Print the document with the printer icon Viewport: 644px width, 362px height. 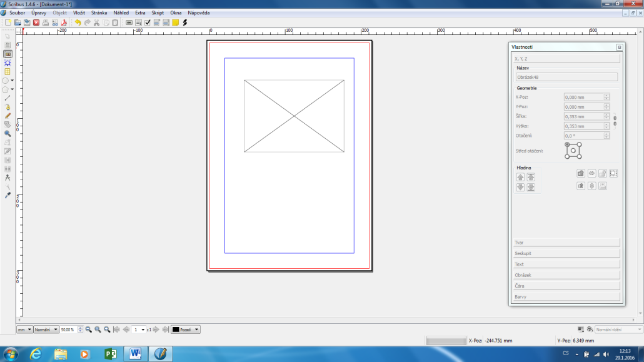coord(46,23)
